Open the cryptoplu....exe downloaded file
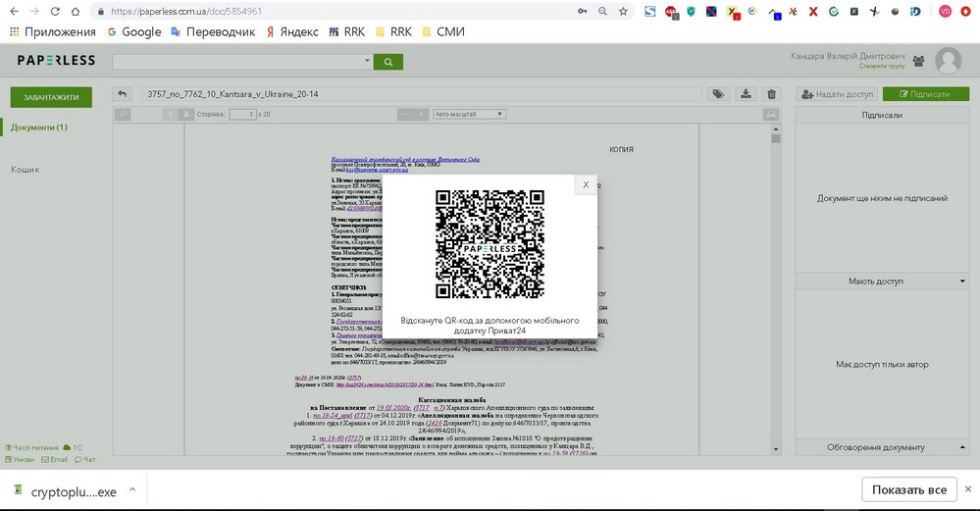This screenshot has width=980, height=511. [66, 491]
